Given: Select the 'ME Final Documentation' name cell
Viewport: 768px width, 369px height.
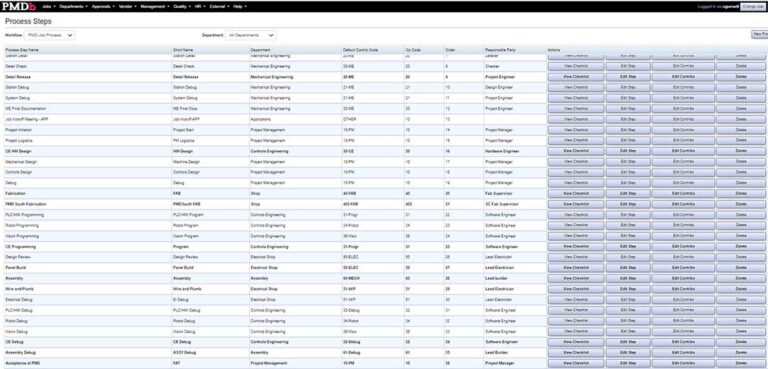Looking at the screenshot, I should coord(88,109).
